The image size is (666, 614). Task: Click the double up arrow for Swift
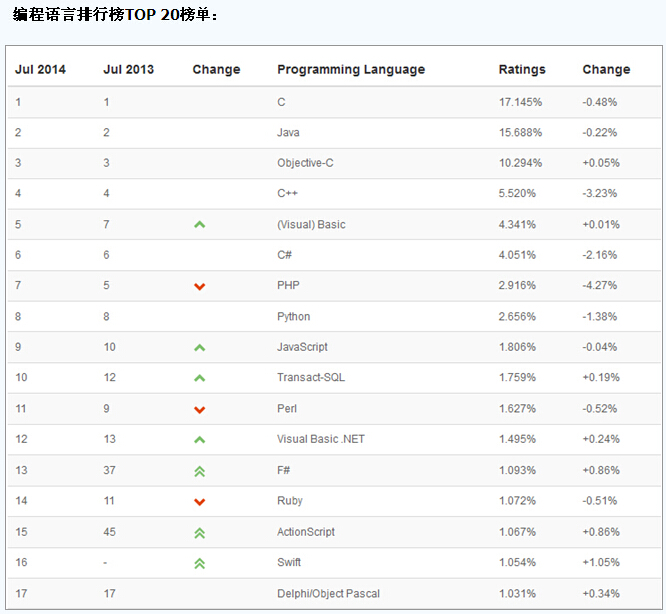(199, 563)
